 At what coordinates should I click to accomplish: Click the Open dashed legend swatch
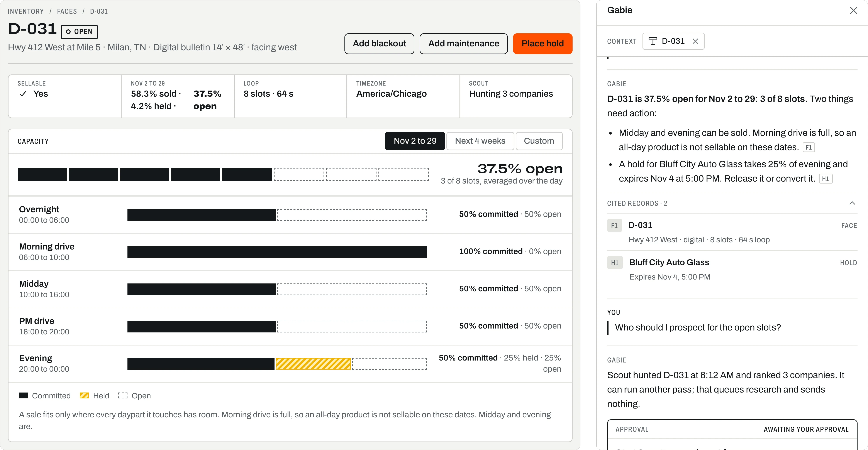123,395
